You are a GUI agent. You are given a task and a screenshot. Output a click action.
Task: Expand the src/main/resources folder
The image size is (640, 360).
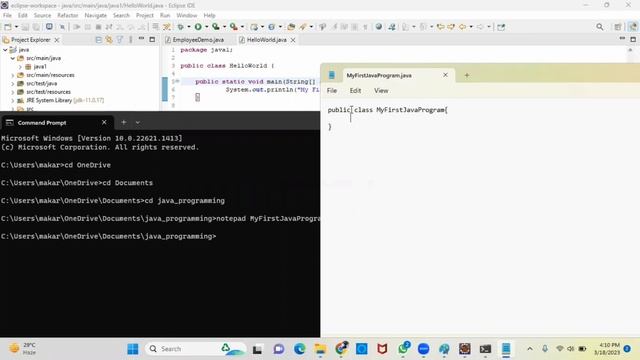13,75
